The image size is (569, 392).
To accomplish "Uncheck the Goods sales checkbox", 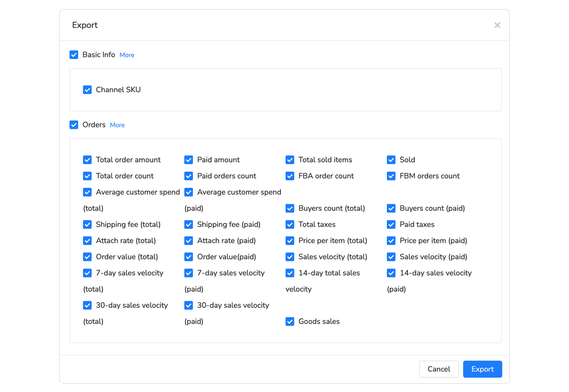I will click(289, 321).
